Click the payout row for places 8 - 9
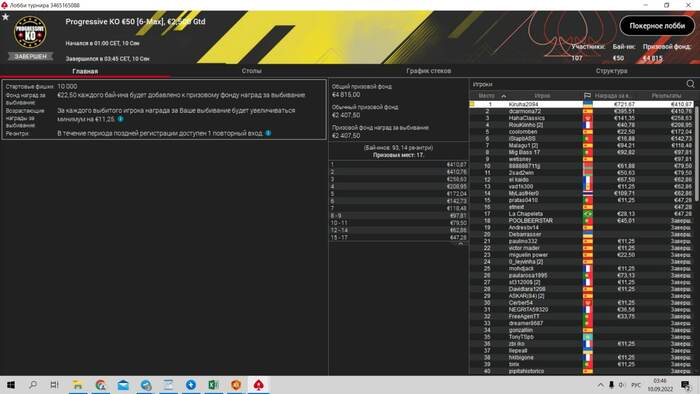 coord(398,216)
